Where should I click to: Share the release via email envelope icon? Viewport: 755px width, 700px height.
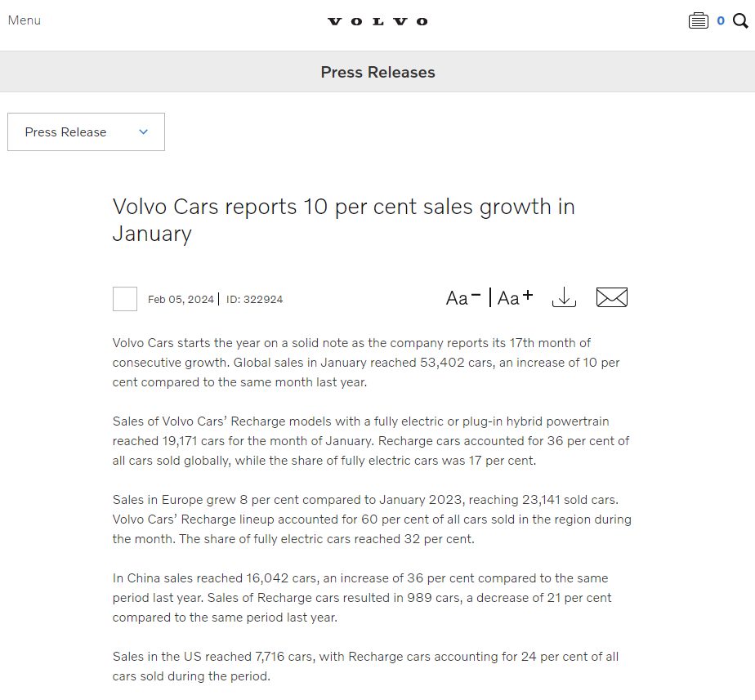pyautogui.click(x=611, y=297)
